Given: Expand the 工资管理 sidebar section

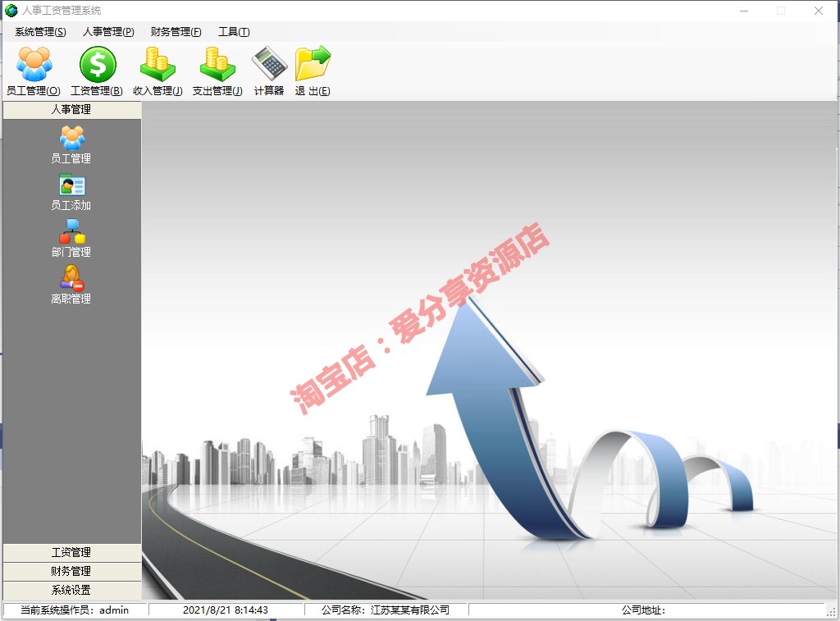Looking at the screenshot, I should 72,552.
